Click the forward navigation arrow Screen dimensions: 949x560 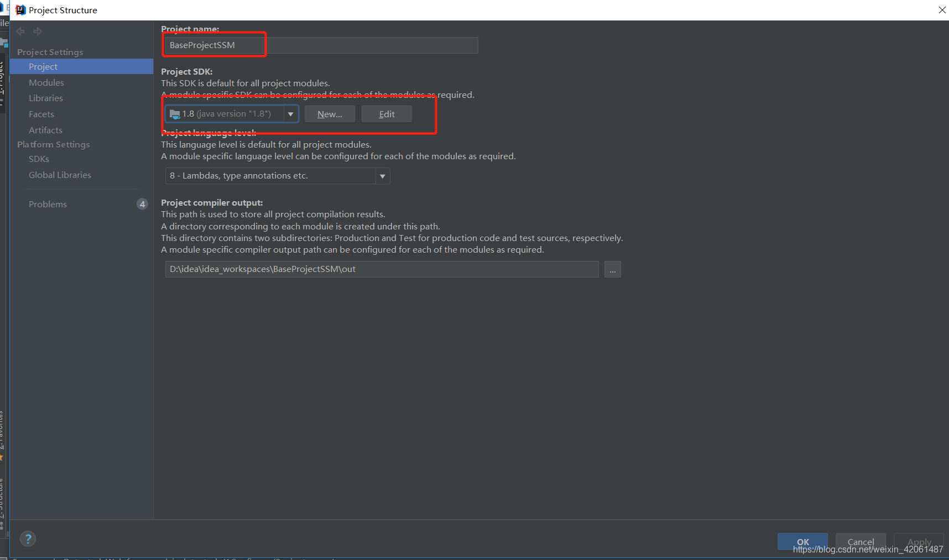pos(38,32)
